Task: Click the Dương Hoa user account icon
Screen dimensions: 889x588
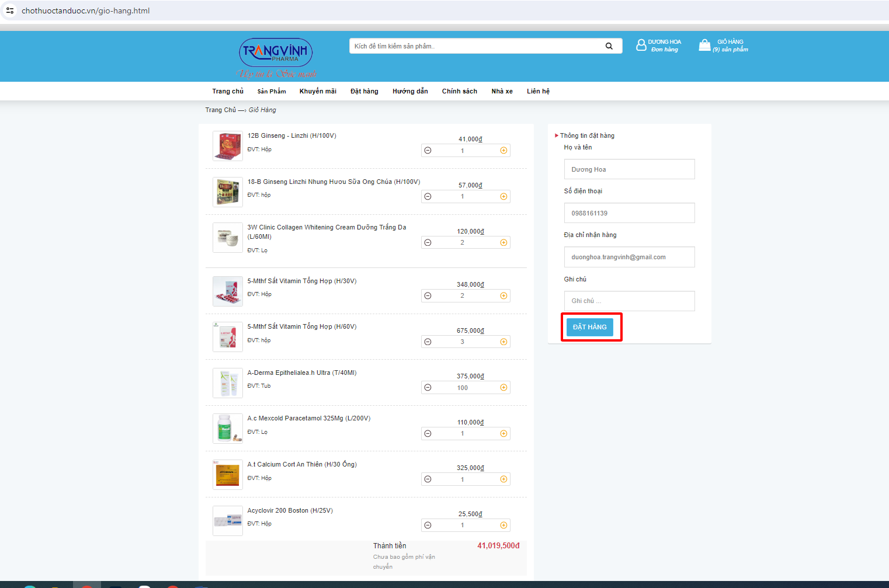Action: (x=641, y=46)
